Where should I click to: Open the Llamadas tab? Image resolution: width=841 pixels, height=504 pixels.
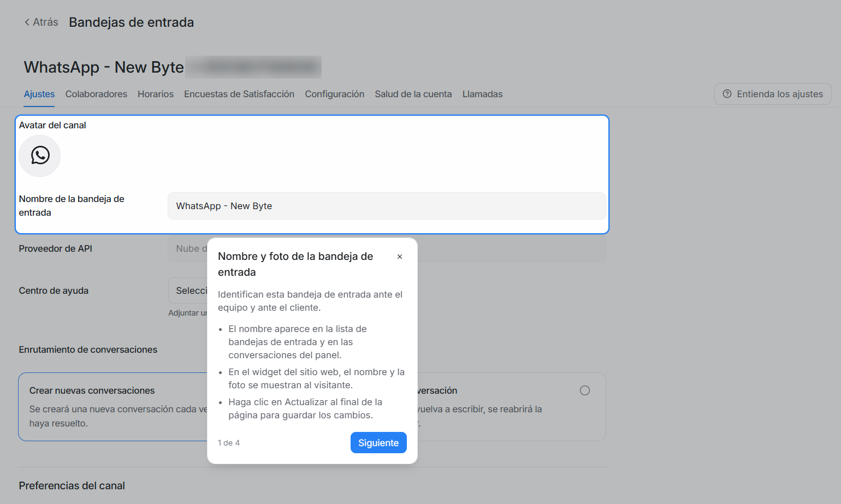(483, 94)
